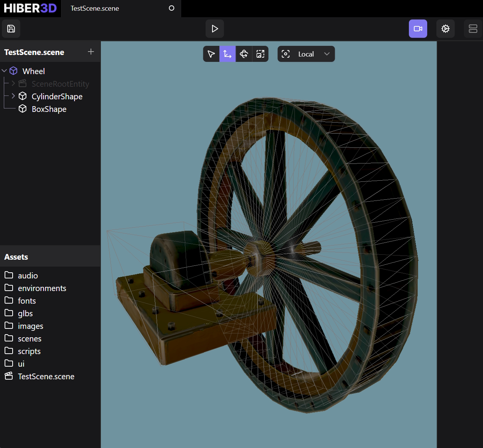Screen dimensions: 483x448
Task: Open the stacked panels layout icon
Action: click(473, 29)
